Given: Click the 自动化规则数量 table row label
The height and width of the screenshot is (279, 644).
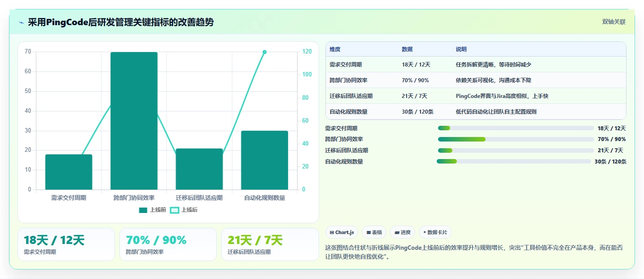Looking at the screenshot, I should pyautogui.click(x=348, y=112).
